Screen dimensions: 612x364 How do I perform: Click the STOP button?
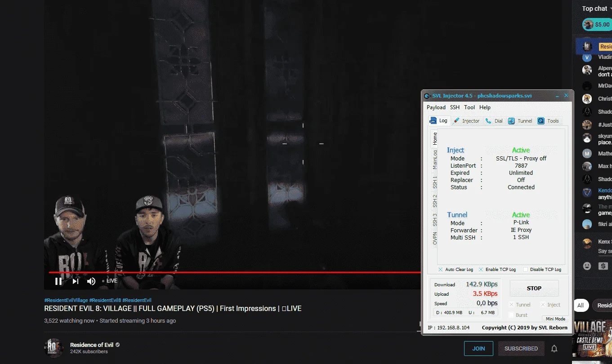coord(534,289)
